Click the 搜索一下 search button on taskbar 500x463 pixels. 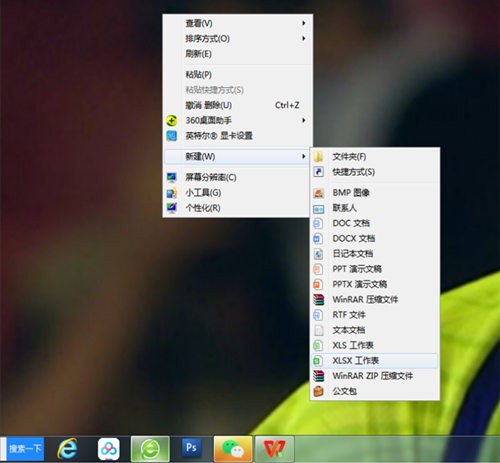point(25,449)
